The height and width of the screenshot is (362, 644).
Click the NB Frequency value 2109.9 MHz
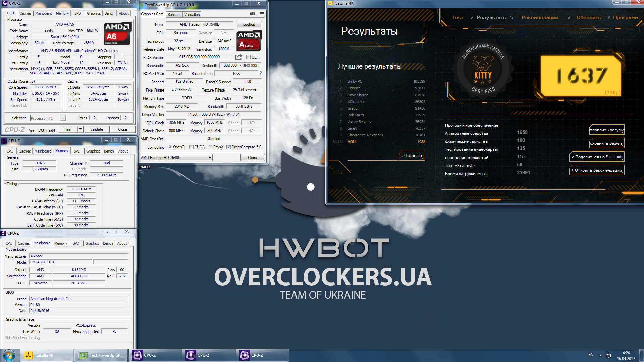click(x=106, y=175)
